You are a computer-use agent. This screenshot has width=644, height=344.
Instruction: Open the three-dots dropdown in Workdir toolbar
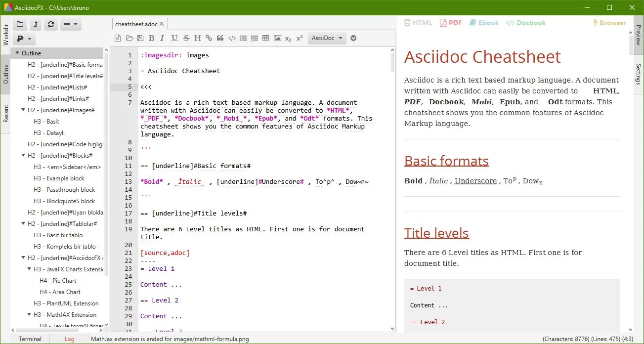pos(70,24)
